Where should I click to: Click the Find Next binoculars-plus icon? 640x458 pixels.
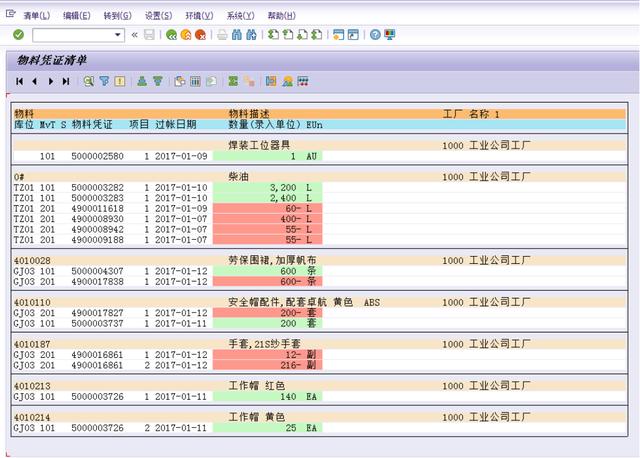(251, 35)
